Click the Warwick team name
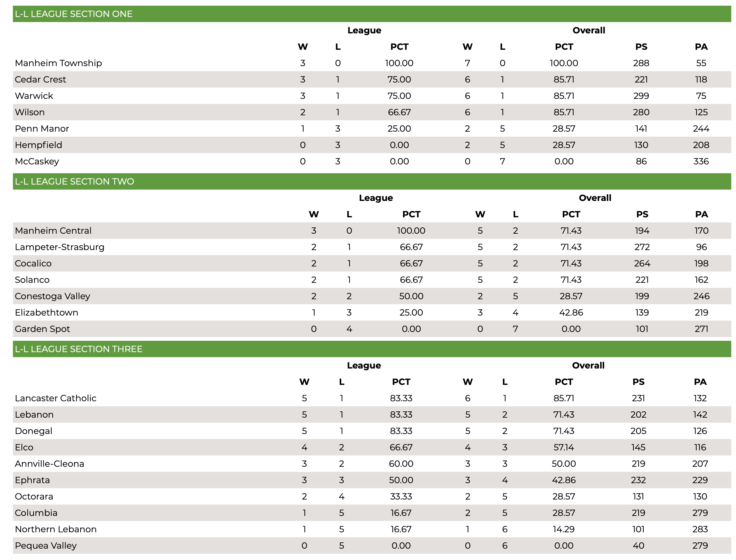Image resolution: width=736 pixels, height=560 pixels. [x=34, y=96]
